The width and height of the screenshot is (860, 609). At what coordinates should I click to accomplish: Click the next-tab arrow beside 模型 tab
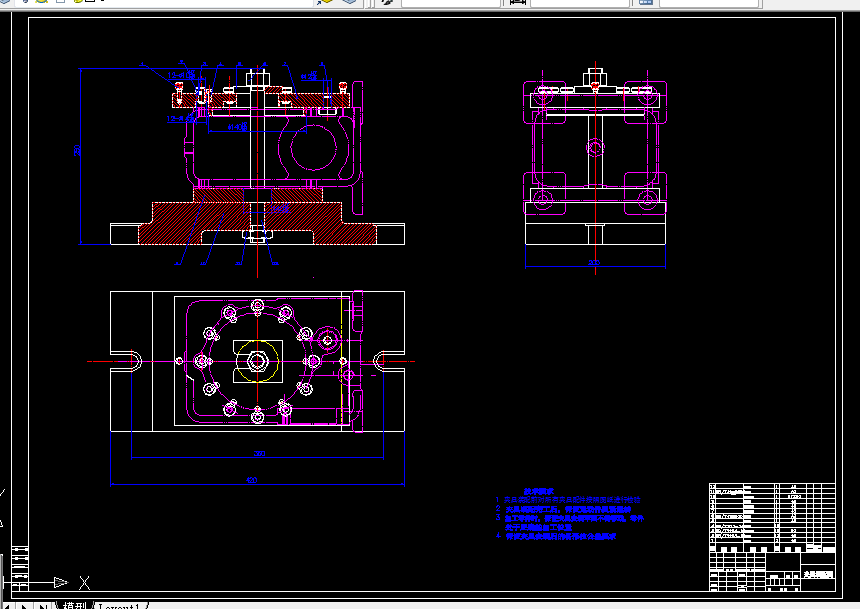pos(24,606)
